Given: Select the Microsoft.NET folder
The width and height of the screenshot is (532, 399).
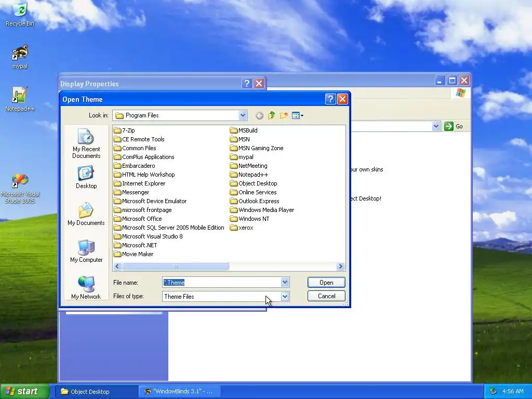Looking at the screenshot, I should pyautogui.click(x=136, y=245).
